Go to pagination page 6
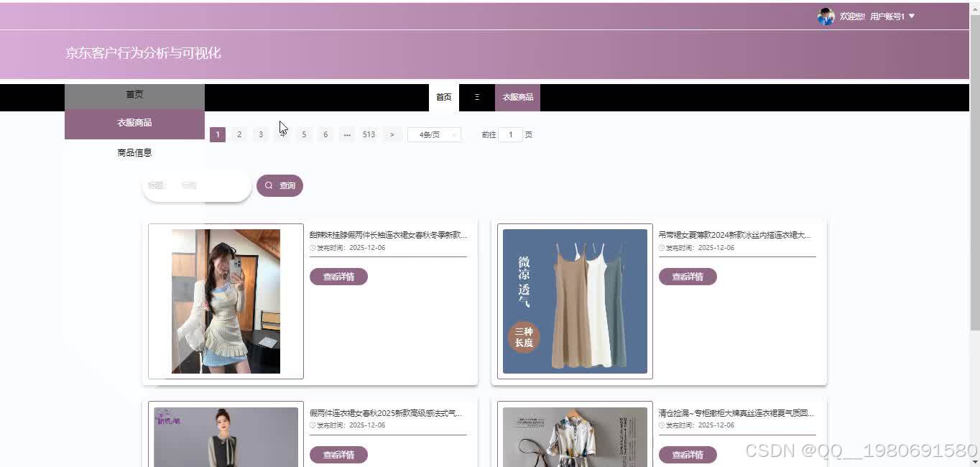 (x=325, y=134)
